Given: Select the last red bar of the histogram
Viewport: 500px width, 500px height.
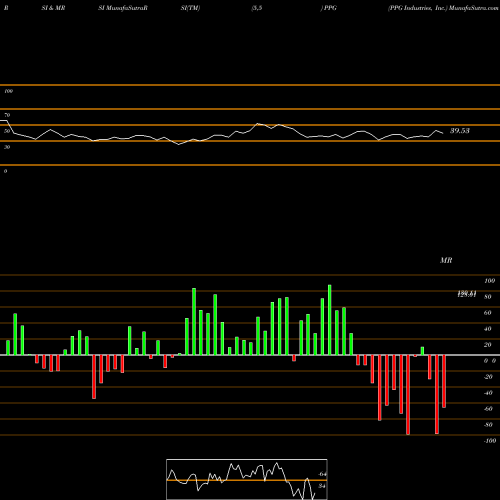Looking at the screenshot, I should pyautogui.click(x=444, y=381).
